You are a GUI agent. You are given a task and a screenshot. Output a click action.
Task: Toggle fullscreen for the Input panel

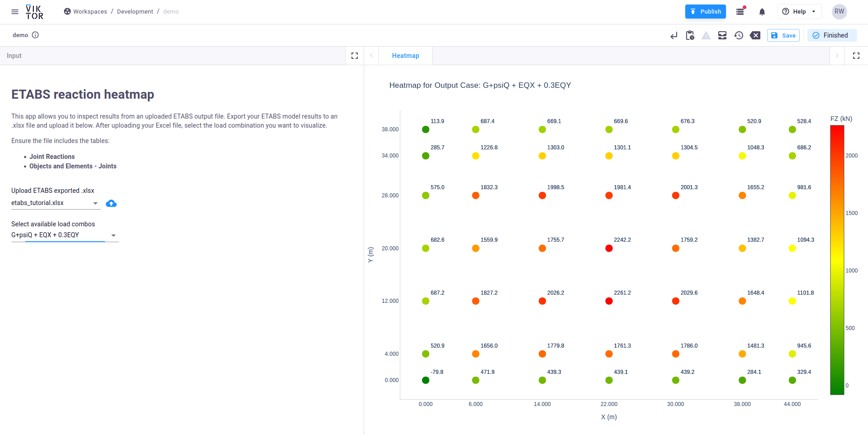click(355, 56)
